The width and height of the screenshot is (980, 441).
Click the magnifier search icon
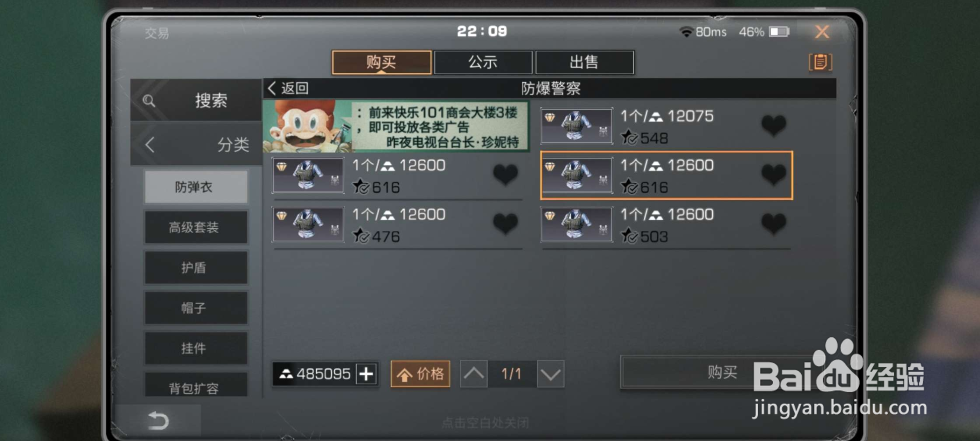point(149,100)
